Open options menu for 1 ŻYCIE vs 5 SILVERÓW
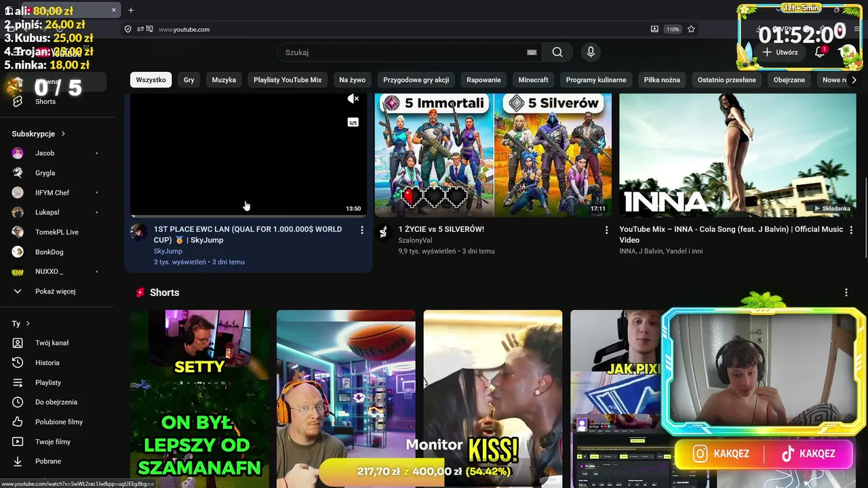Screen dimensions: 868x488 pyautogui.click(x=607, y=230)
